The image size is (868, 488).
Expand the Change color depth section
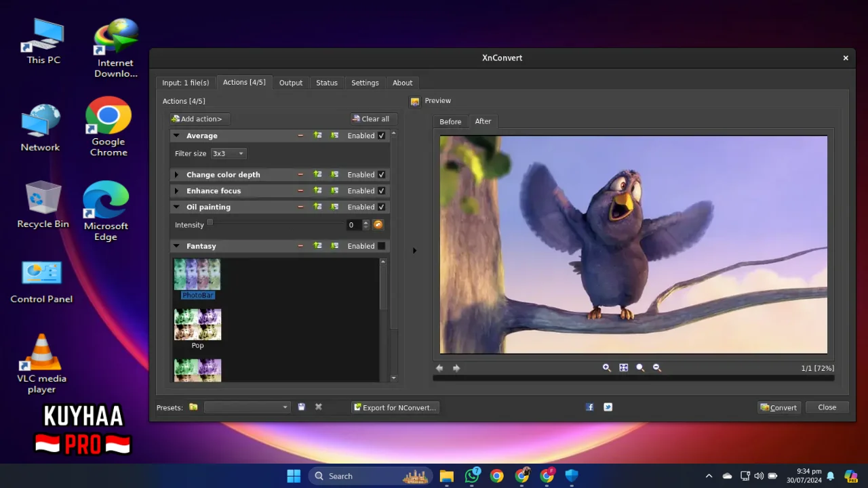click(176, 174)
